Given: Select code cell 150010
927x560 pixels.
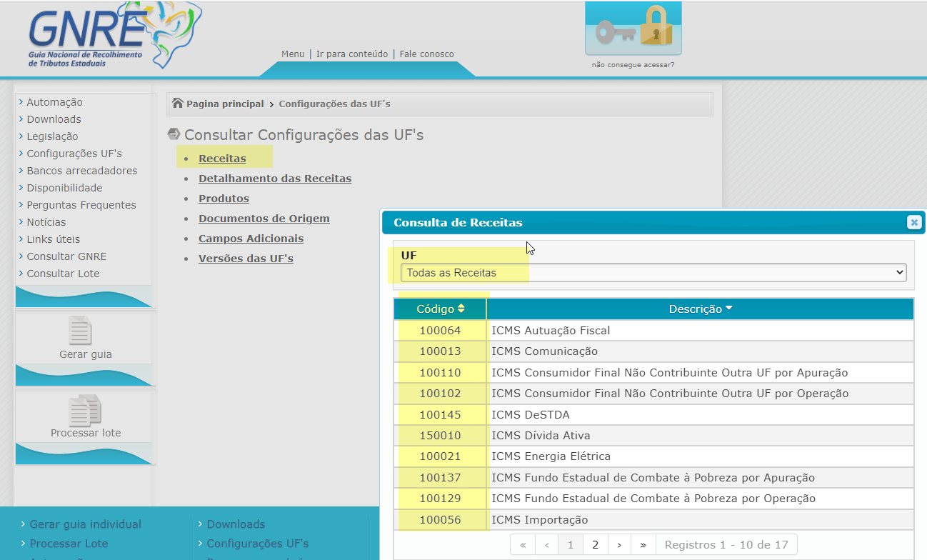Looking at the screenshot, I should (x=440, y=436).
